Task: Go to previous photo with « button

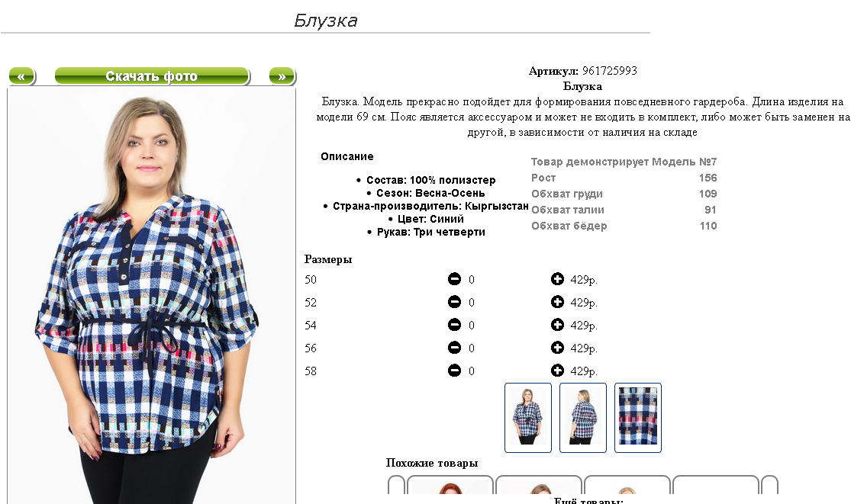Action: (22, 76)
